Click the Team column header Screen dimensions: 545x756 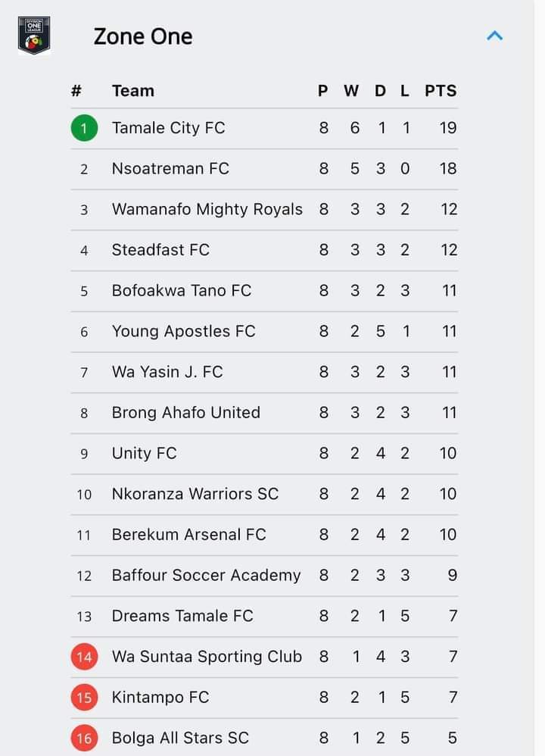[133, 91]
